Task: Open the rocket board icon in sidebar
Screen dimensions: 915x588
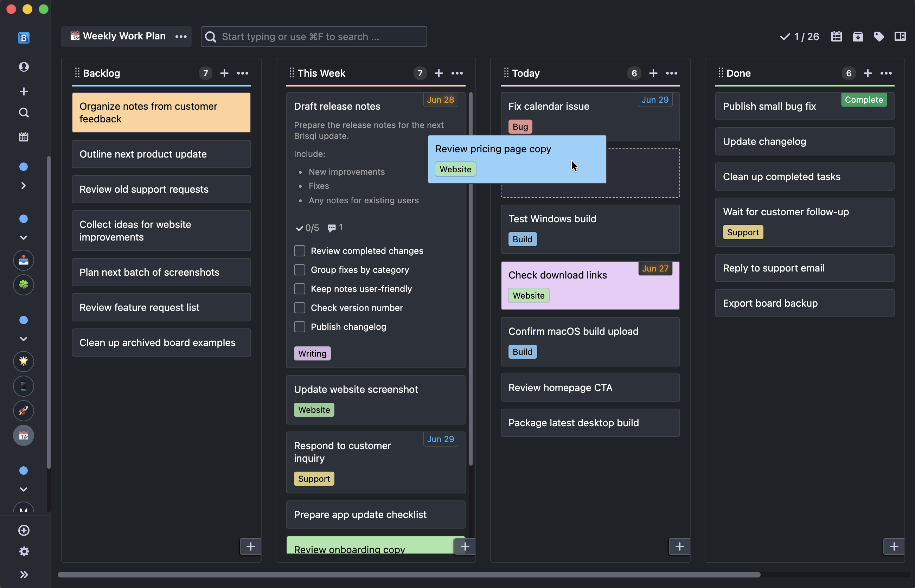Action: (24, 411)
